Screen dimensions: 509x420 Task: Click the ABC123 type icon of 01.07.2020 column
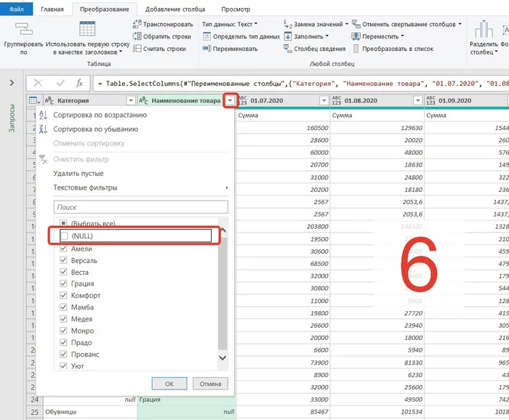[243, 100]
